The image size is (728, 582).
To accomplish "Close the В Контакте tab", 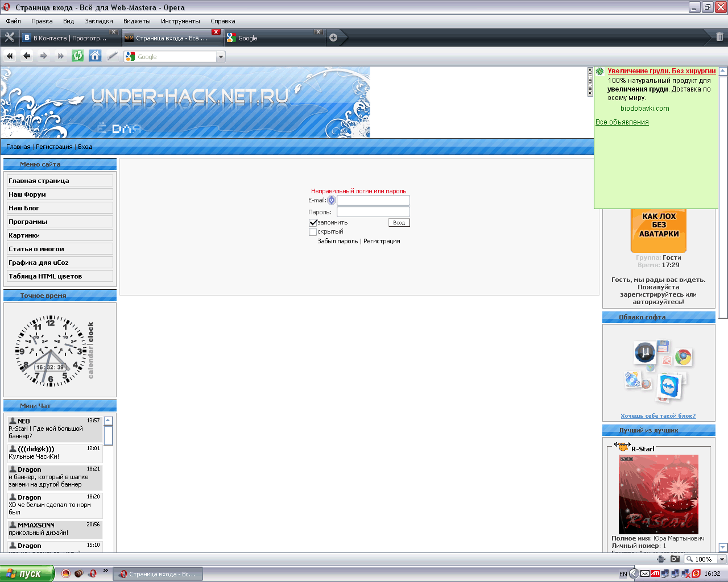I will (x=114, y=32).
